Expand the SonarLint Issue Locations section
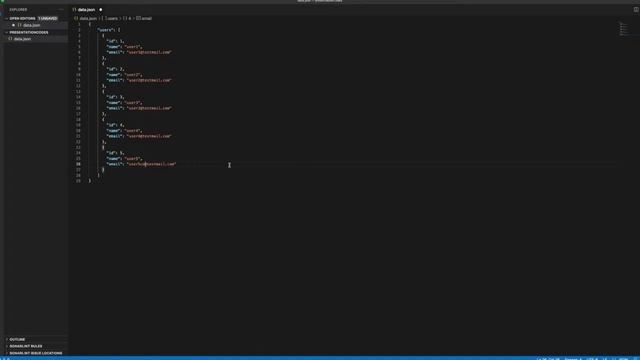Image resolution: width=640 pixels, height=360 pixels. tap(36, 353)
